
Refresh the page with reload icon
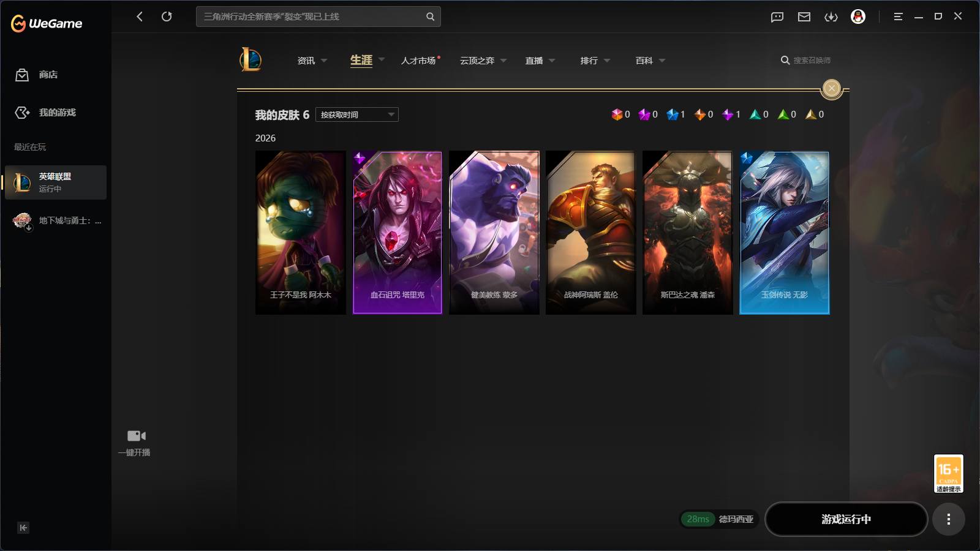click(167, 17)
